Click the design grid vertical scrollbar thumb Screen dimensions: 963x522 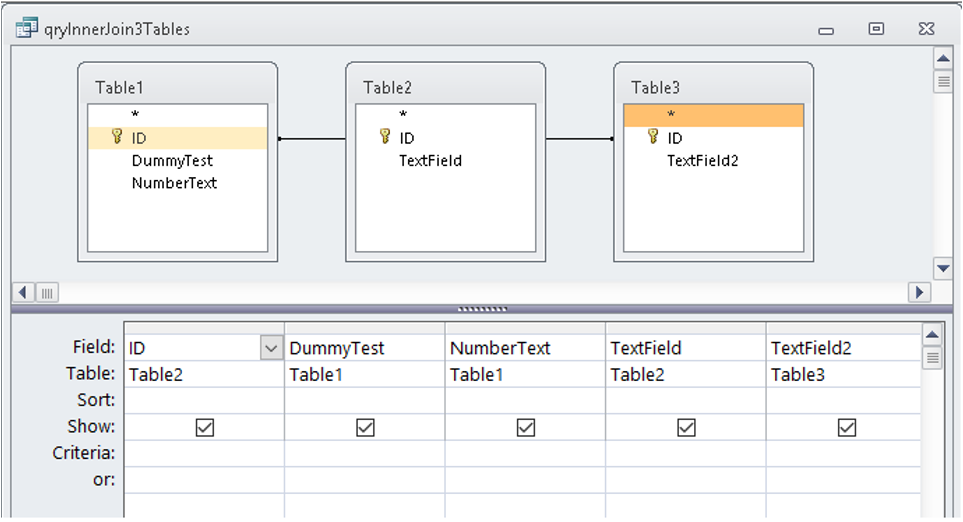(x=932, y=357)
